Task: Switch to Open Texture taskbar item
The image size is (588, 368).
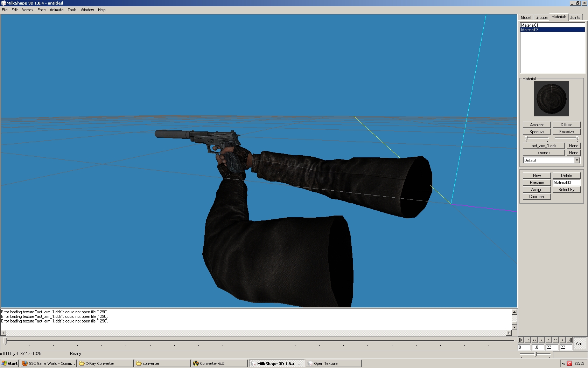Action: tap(334, 363)
